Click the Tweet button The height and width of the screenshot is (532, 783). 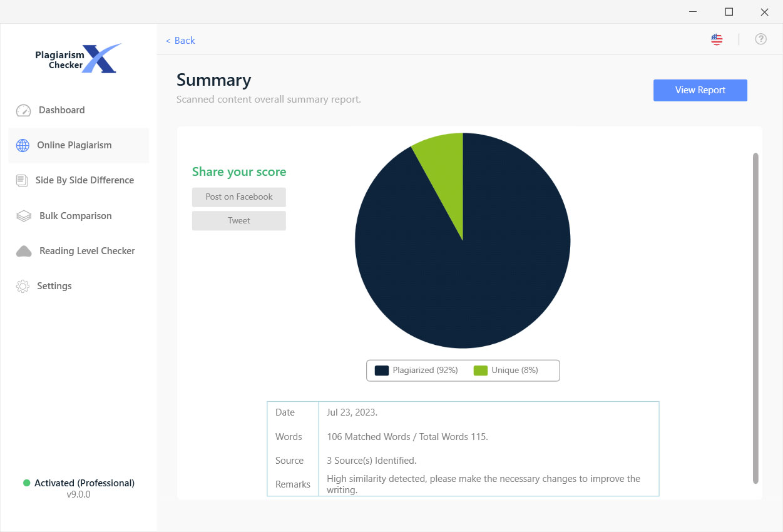(239, 221)
